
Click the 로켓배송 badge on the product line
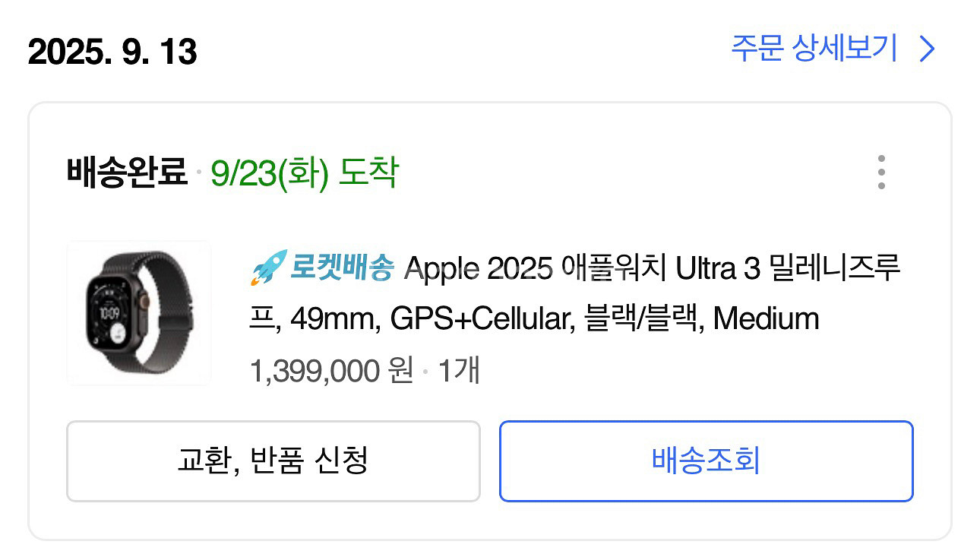(x=342, y=269)
